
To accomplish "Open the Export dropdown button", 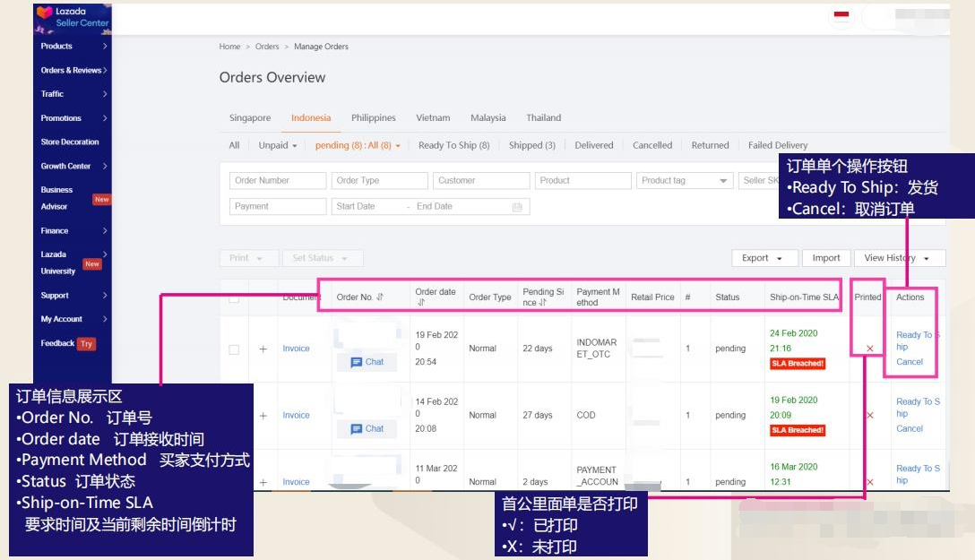I will tap(763, 258).
